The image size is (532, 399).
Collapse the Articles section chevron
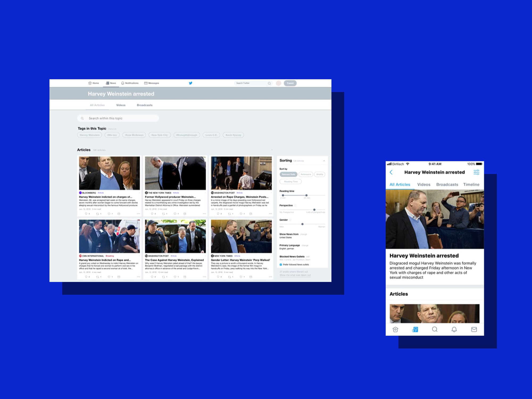(272, 150)
